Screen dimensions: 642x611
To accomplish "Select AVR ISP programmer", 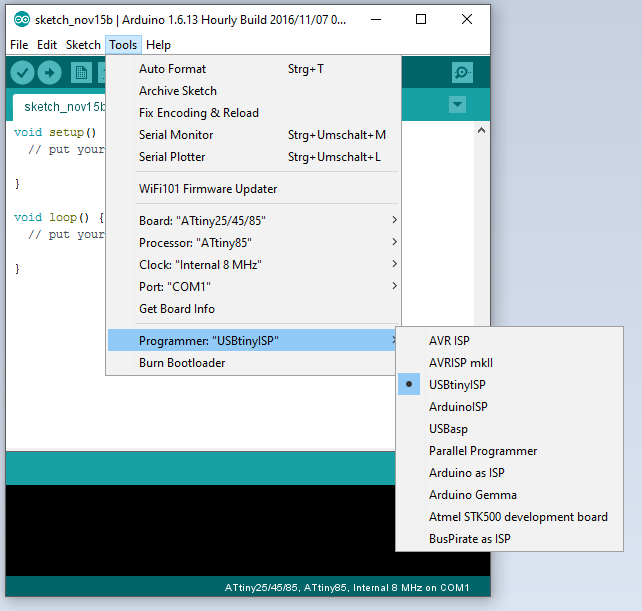I will tap(509, 341).
